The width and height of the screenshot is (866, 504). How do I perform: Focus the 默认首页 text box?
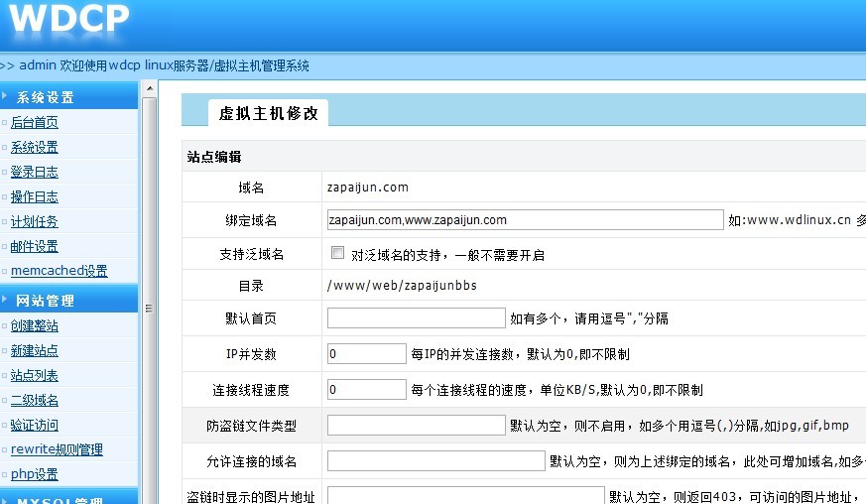point(416,318)
